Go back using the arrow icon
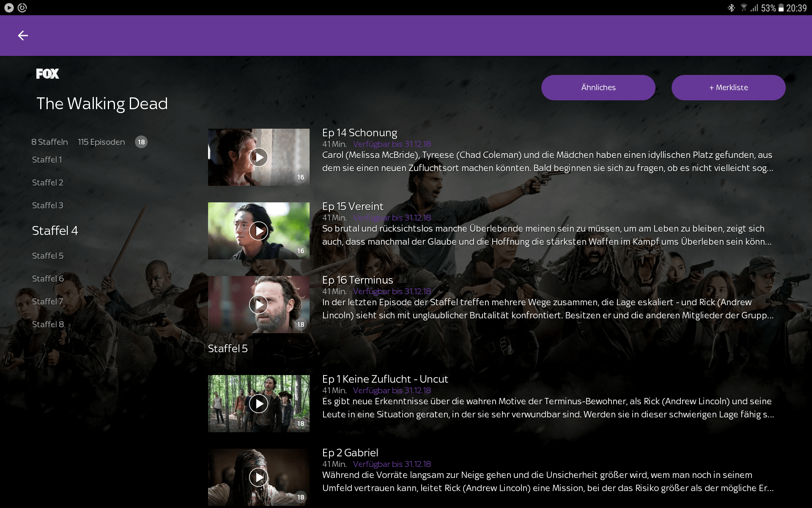Viewport: 812px width, 508px height. pos(23,36)
